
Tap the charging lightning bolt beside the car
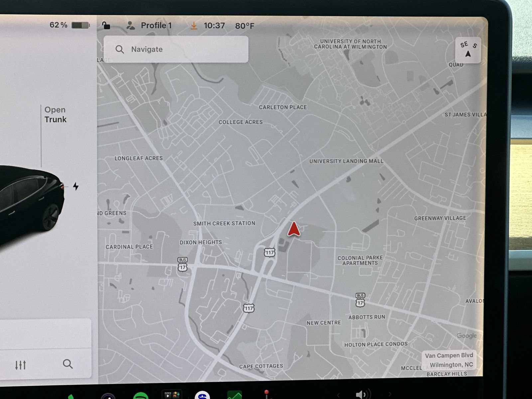coord(76,186)
